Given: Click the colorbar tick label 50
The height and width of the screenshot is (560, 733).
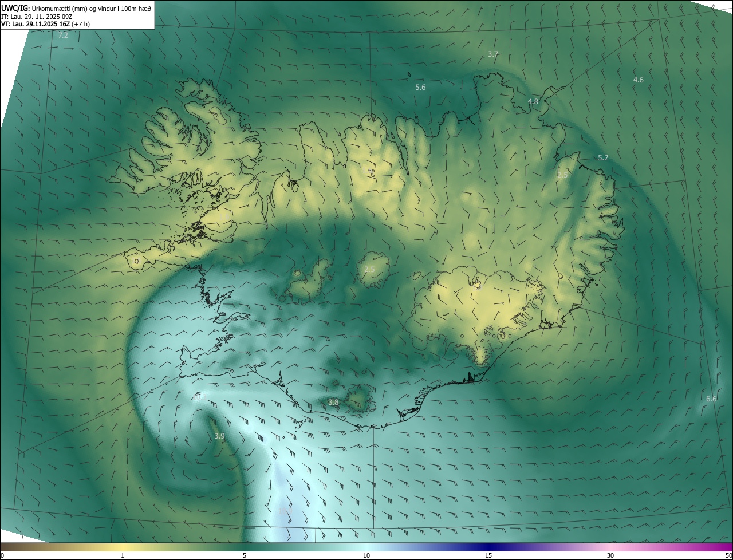Looking at the screenshot, I should point(728,555).
